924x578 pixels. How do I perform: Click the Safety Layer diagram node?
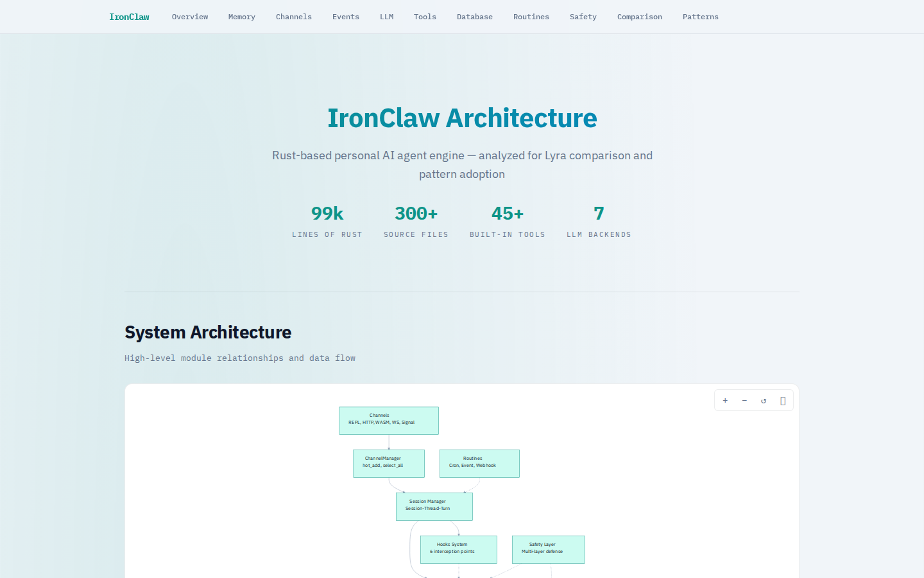click(548, 549)
